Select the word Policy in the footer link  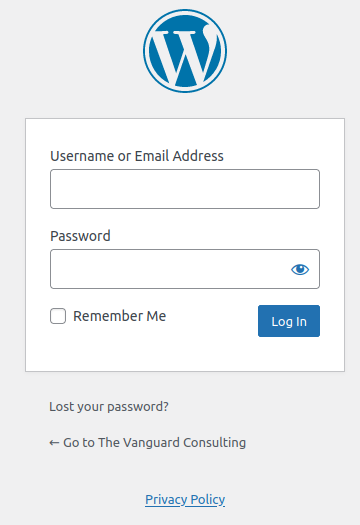208,500
